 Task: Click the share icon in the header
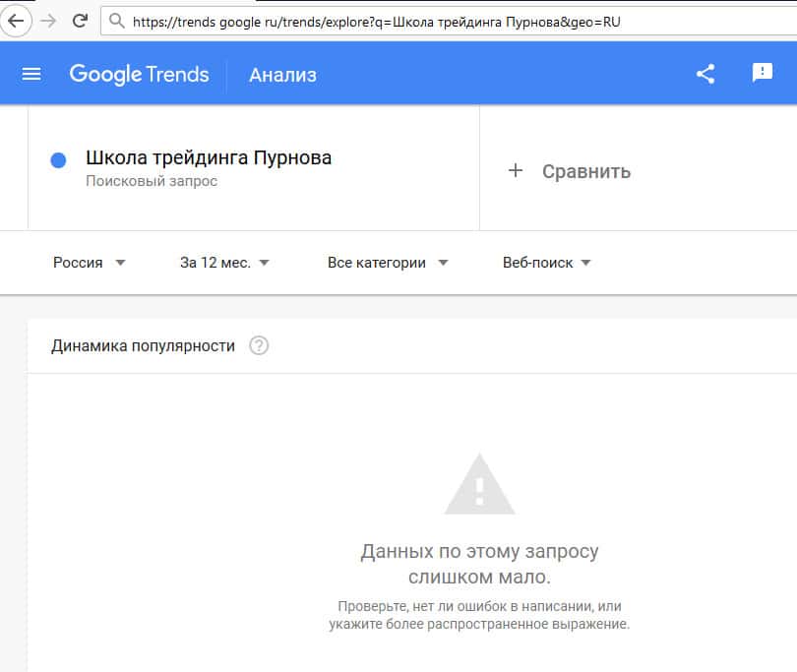[705, 74]
